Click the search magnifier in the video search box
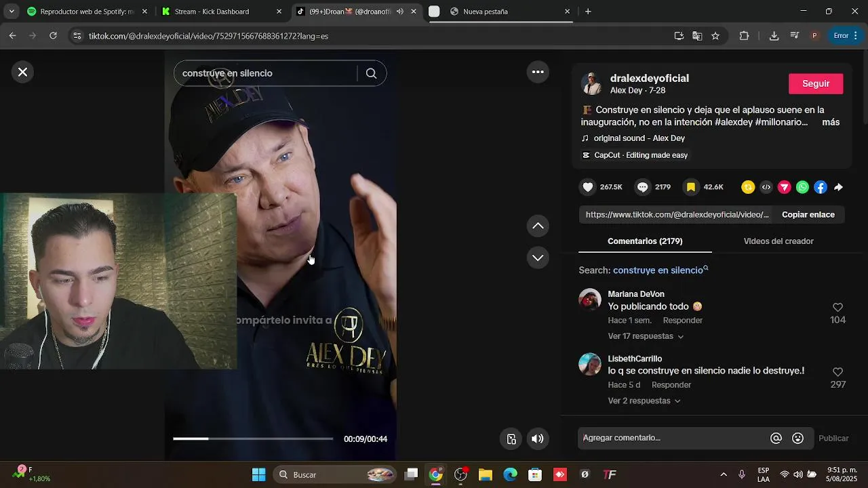This screenshot has width=868, height=488. [371, 73]
